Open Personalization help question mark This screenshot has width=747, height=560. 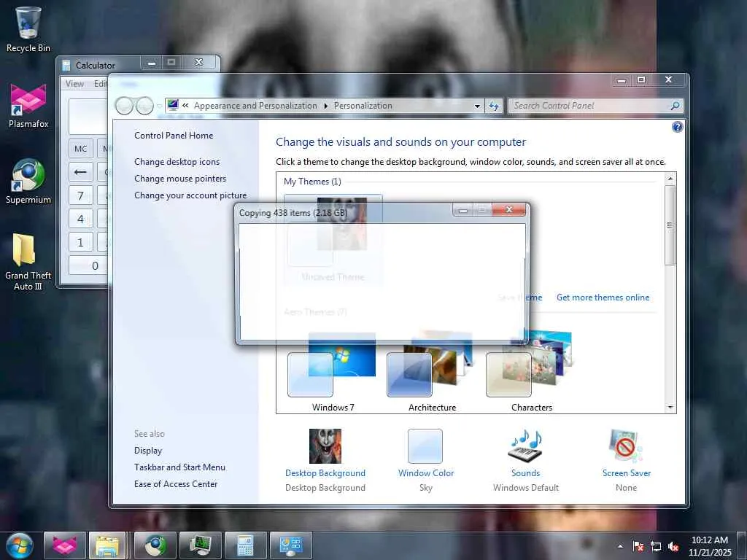pyautogui.click(x=678, y=127)
